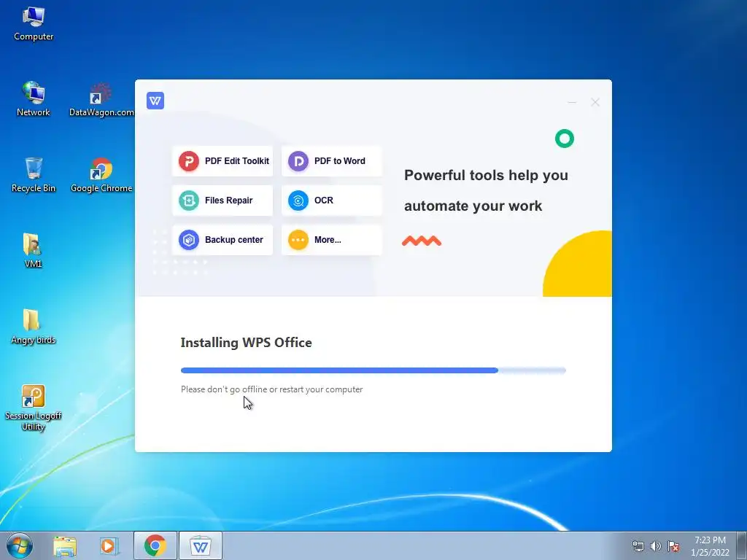Viewport: 747px width, 560px height.
Task: Close the WPS installer window
Action: [595, 102]
